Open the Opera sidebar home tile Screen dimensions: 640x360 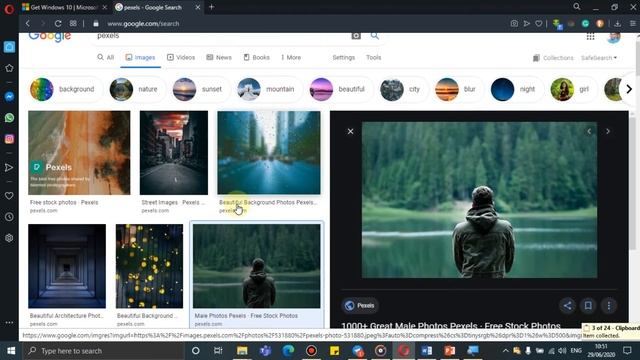coord(9,47)
